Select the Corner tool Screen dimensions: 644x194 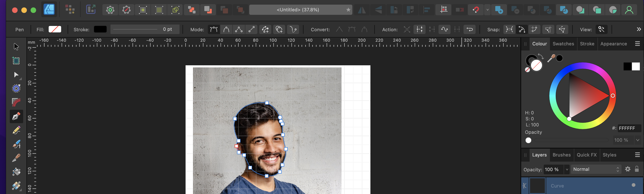(16, 102)
